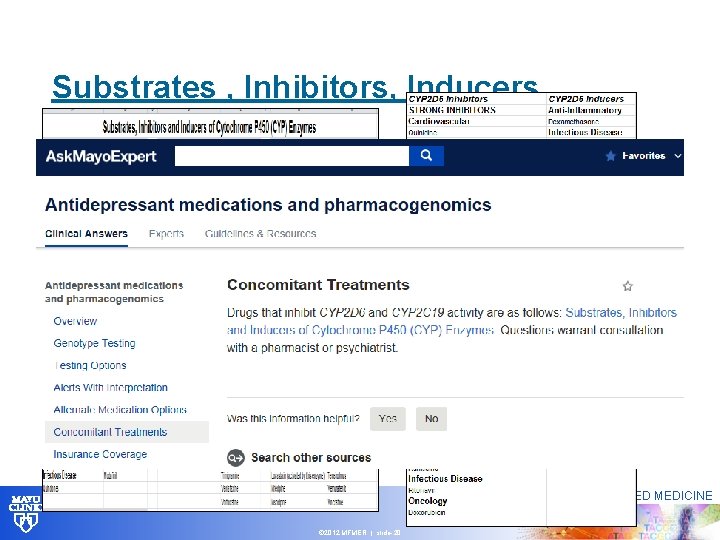Open Alerts With Interpretation sidebar link
Screen dimensions: 720x540
tap(111, 387)
